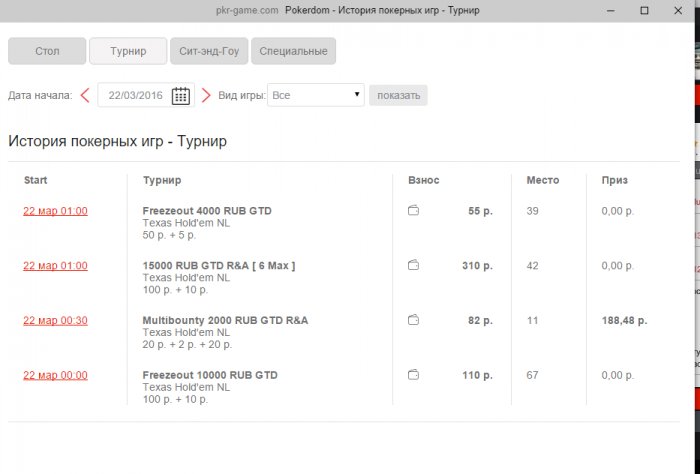This screenshot has height=474, width=700.
Task: Select the 82 р. buy-in value
Action: pos(480,320)
